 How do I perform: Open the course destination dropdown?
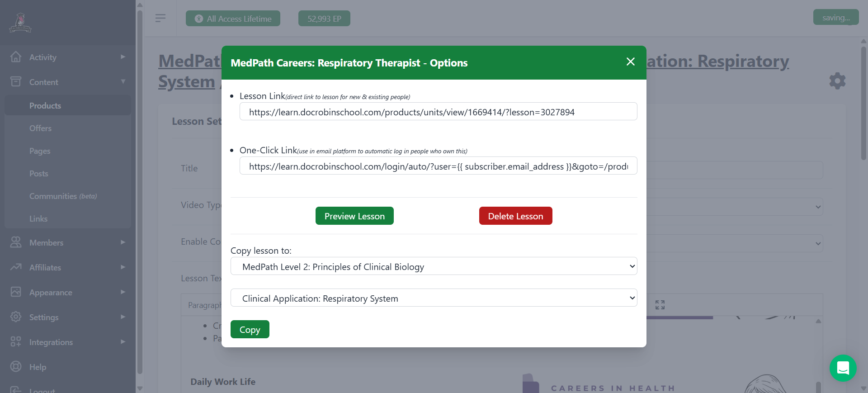(x=434, y=266)
